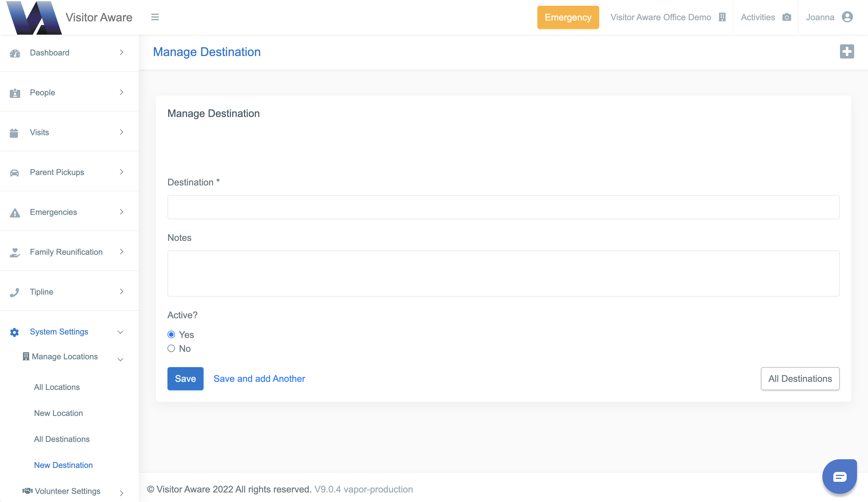Click Save and add Another link
The width and height of the screenshot is (868, 502).
(x=259, y=379)
